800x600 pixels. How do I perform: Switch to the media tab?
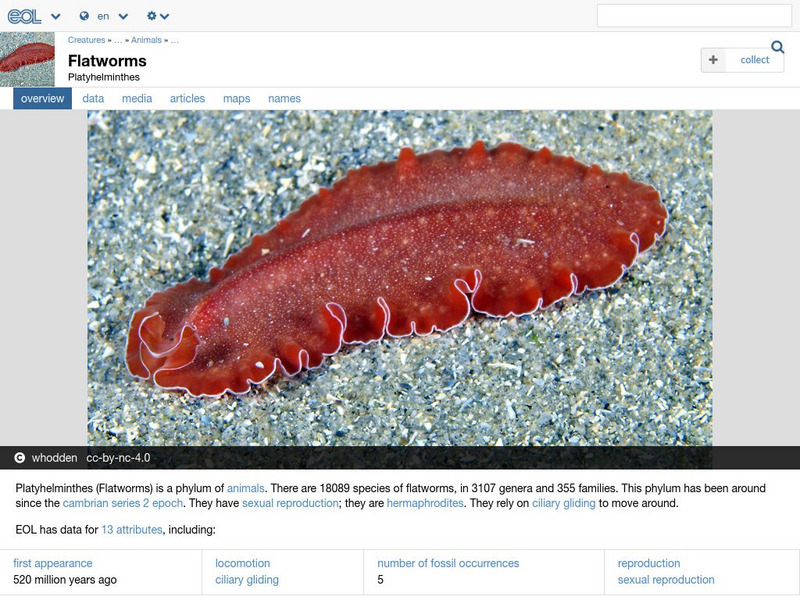tap(136, 99)
